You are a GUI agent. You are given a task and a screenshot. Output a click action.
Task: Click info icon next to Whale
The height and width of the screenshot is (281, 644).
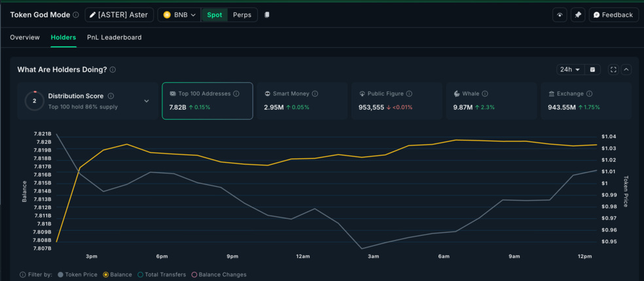click(485, 94)
